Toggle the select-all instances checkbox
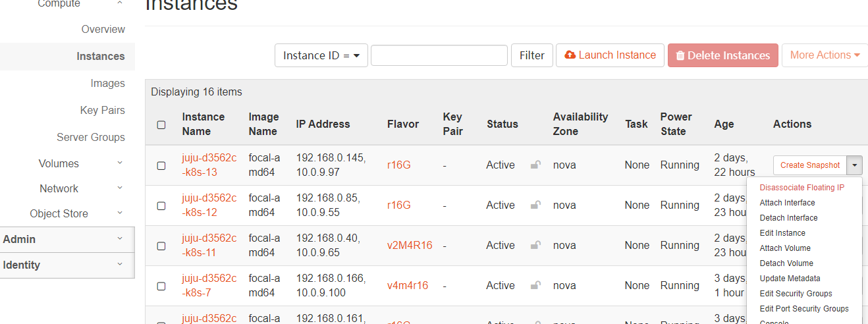 click(x=161, y=124)
